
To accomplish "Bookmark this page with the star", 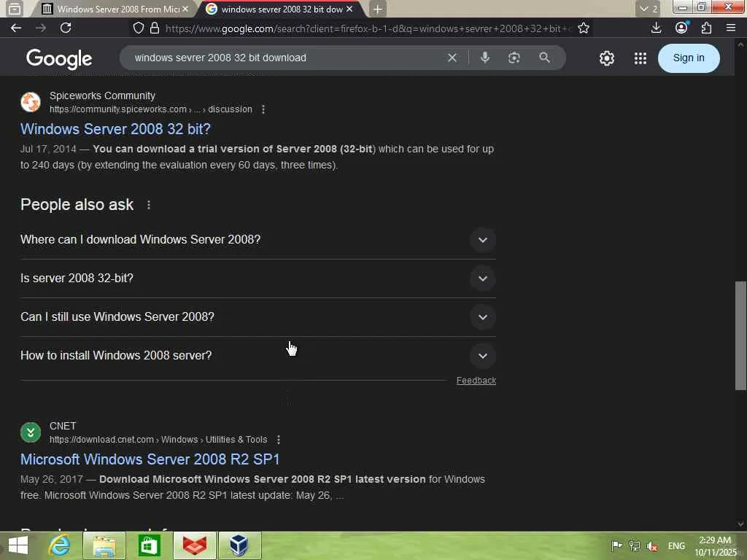I will pos(583,28).
